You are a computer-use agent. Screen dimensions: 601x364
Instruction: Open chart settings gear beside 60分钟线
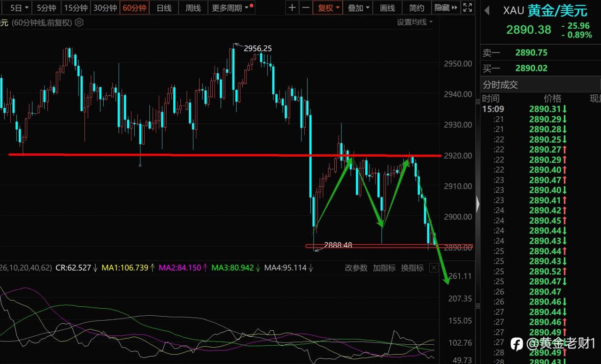click(79, 22)
